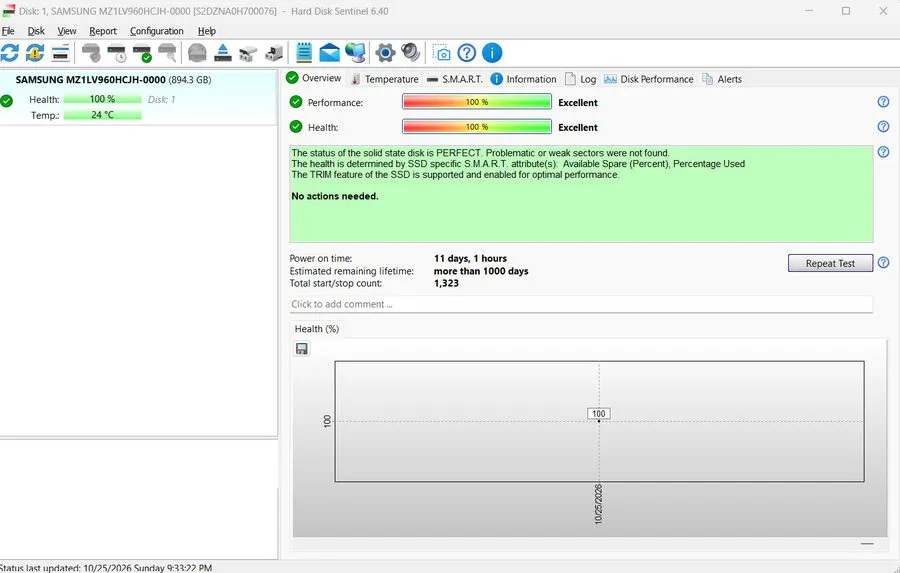Select the Health (%) graph tab
The height and width of the screenshot is (573, 900).
coord(317,329)
